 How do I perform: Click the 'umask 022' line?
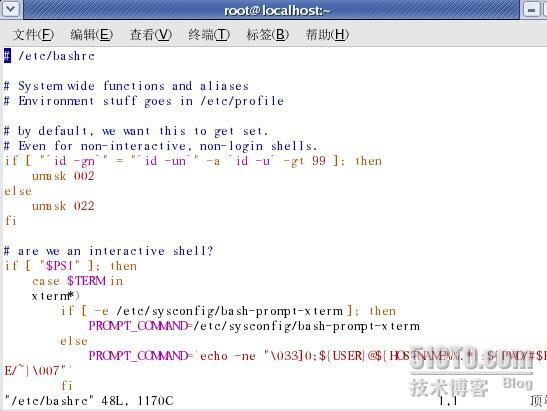pyautogui.click(x=63, y=206)
